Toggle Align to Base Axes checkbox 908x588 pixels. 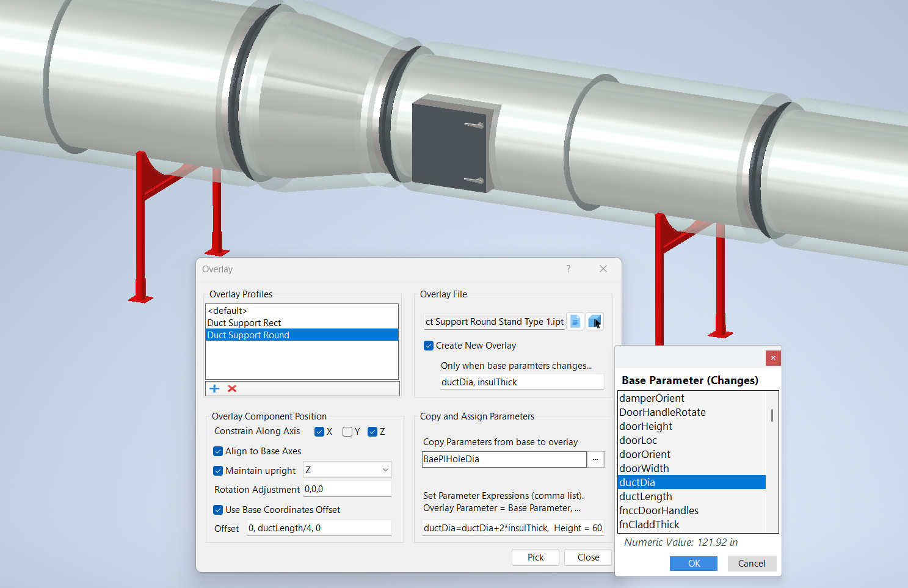(218, 451)
